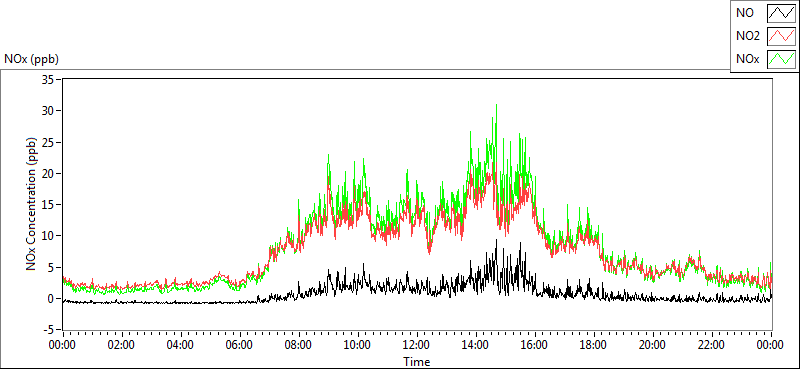Click the NOx green plot legend icon
The width and height of the screenshot is (800, 369).
782,60
